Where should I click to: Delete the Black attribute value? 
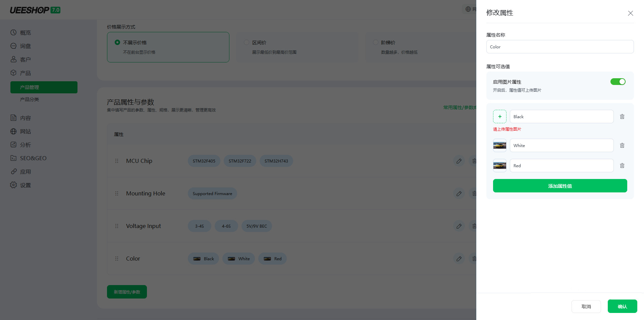tap(622, 117)
